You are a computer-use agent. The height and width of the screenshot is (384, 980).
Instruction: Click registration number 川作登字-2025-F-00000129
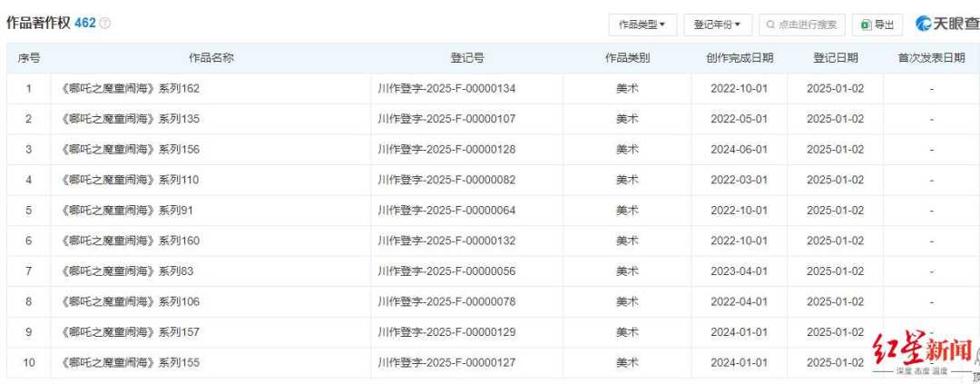click(x=446, y=332)
